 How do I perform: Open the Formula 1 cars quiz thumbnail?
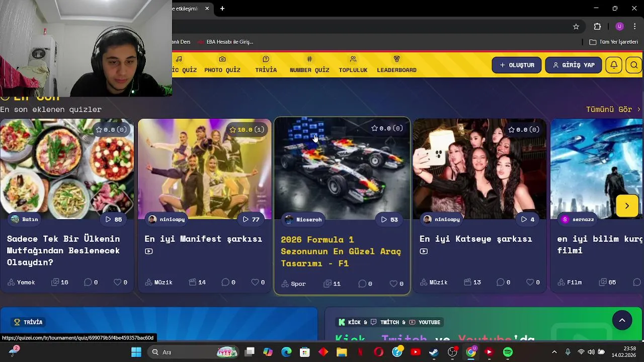[x=342, y=169]
